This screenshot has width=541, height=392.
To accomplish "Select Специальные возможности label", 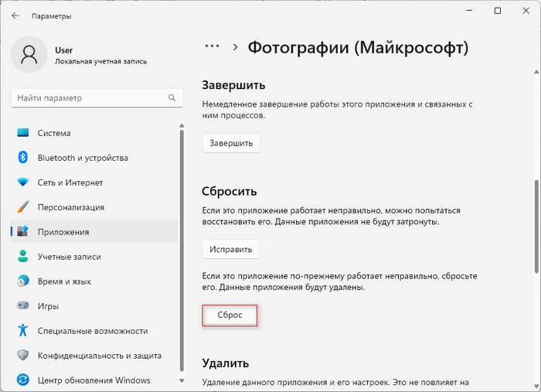I will pos(93,331).
